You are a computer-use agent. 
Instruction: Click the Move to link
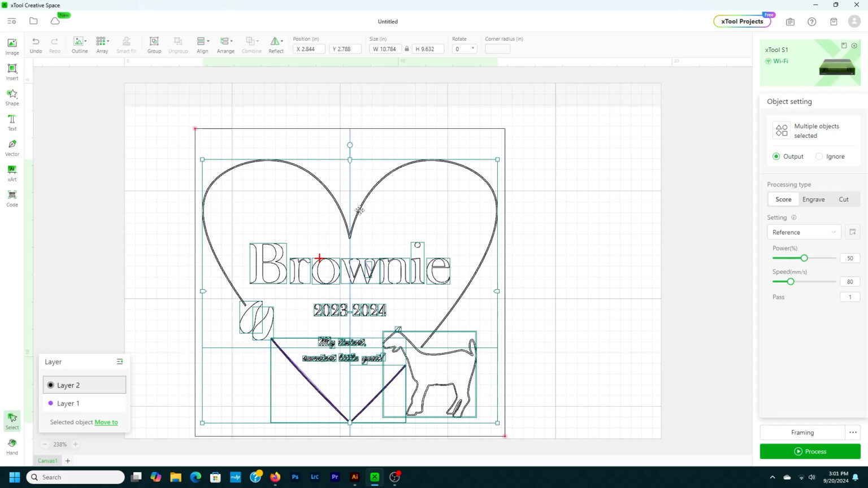coord(106,422)
